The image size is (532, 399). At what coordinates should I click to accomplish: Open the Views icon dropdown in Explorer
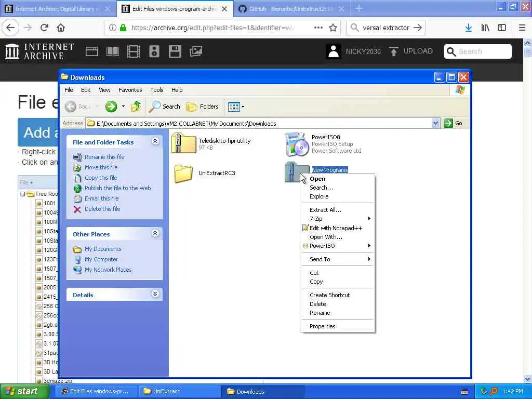236,107
